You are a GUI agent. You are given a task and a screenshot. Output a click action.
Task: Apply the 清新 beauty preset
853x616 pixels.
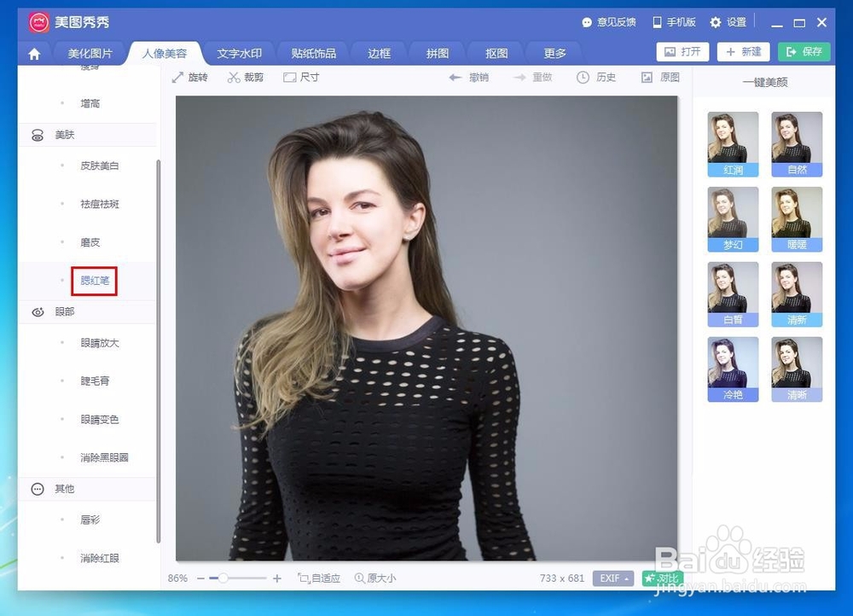tap(797, 294)
